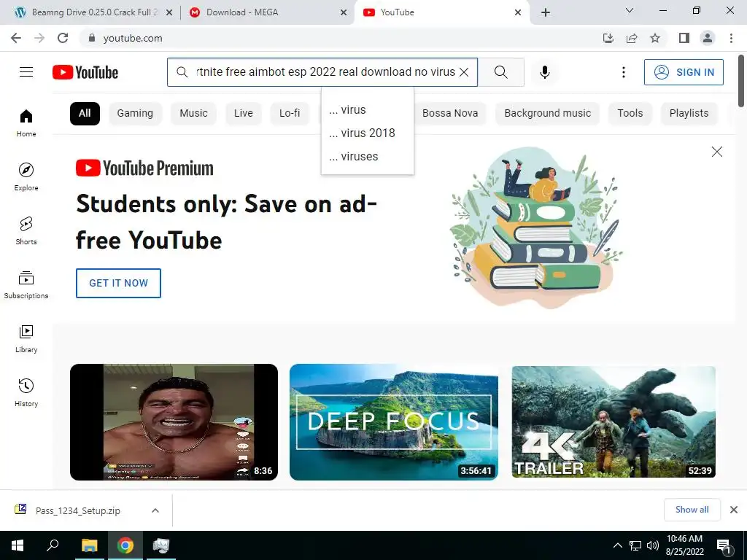
Task: Close the MEGA browser tab
Action: 344,13
